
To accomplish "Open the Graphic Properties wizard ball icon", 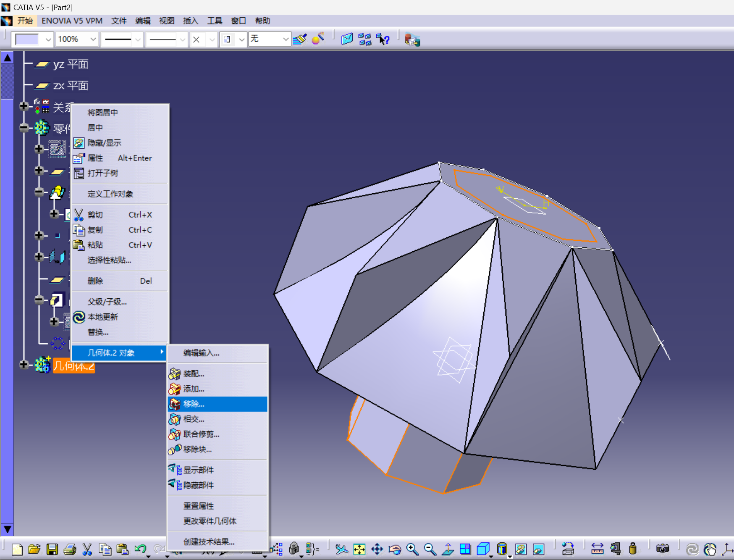I will tap(318, 39).
